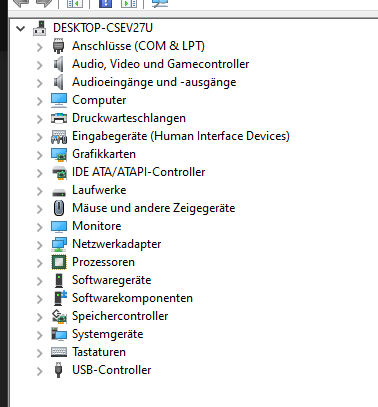
Task: Click the Speichercontroller icon
Action: click(x=59, y=316)
